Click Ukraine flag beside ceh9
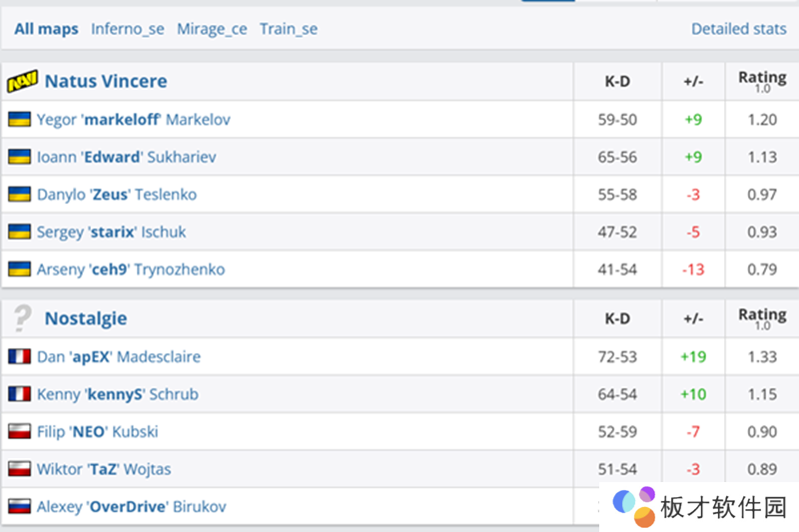This screenshot has height=532, width=799. click(19, 269)
